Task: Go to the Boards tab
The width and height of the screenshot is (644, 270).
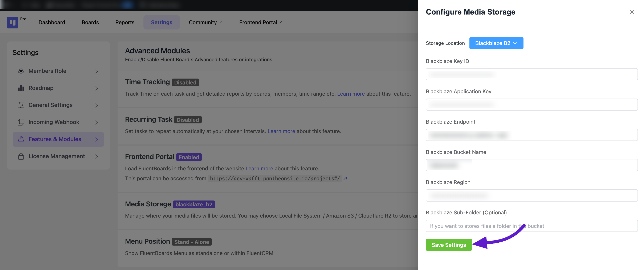Action: pyautogui.click(x=90, y=22)
